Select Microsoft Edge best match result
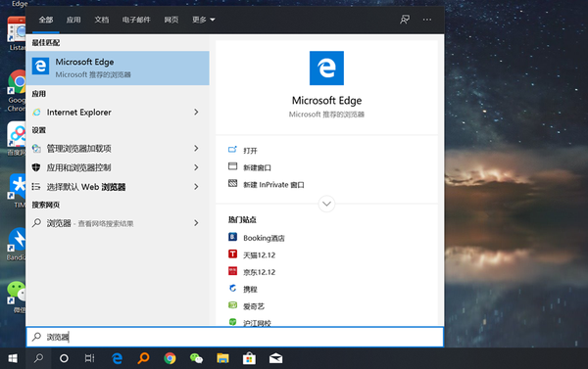 click(118, 68)
